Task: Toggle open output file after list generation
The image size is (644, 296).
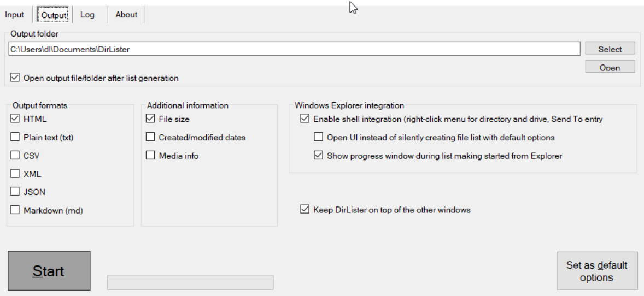Action: [15, 78]
